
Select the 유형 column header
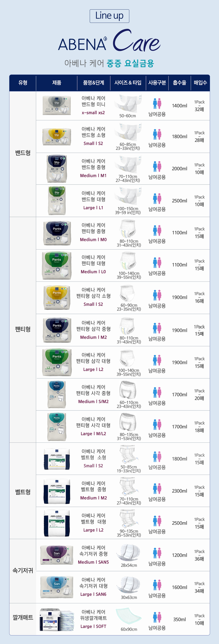(x=23, y=83)
